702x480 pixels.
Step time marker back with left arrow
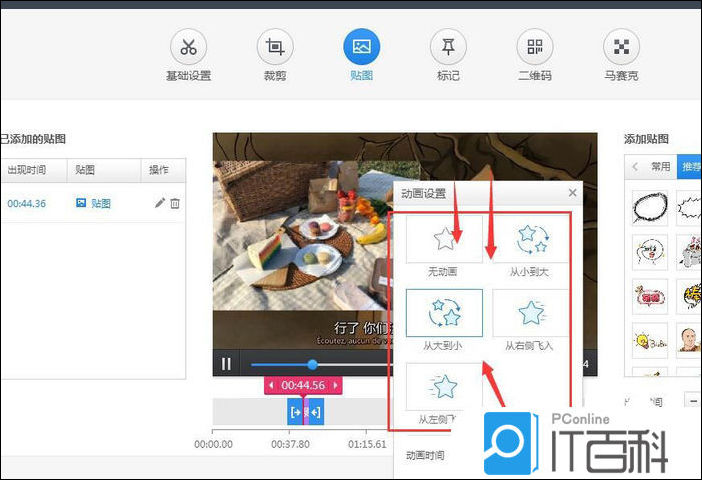click(271, 385)
